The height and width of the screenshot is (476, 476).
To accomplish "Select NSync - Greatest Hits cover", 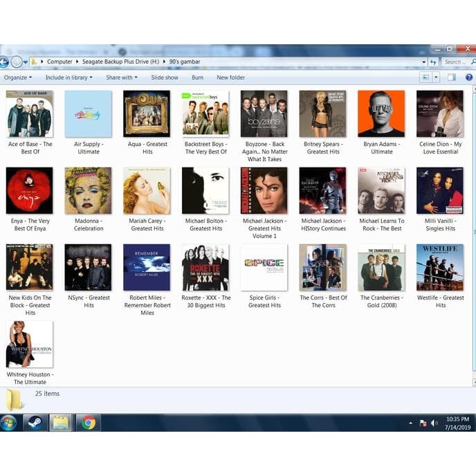I will click(x=88, y=268).
